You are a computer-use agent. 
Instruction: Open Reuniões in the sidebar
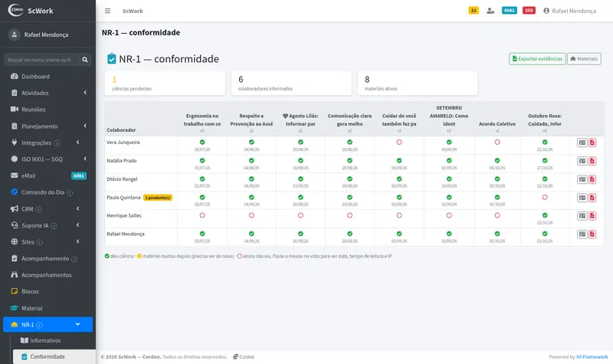click(x=48, y=110)
